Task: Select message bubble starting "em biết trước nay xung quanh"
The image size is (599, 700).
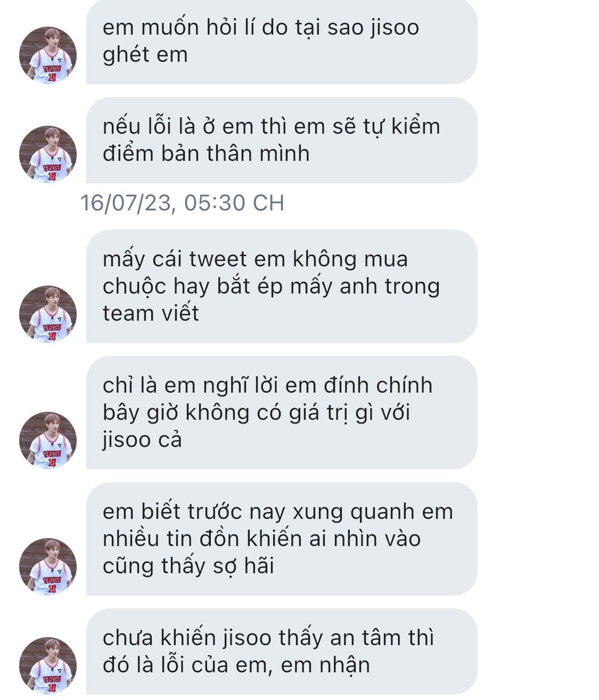Action: [x=282, y=539]
